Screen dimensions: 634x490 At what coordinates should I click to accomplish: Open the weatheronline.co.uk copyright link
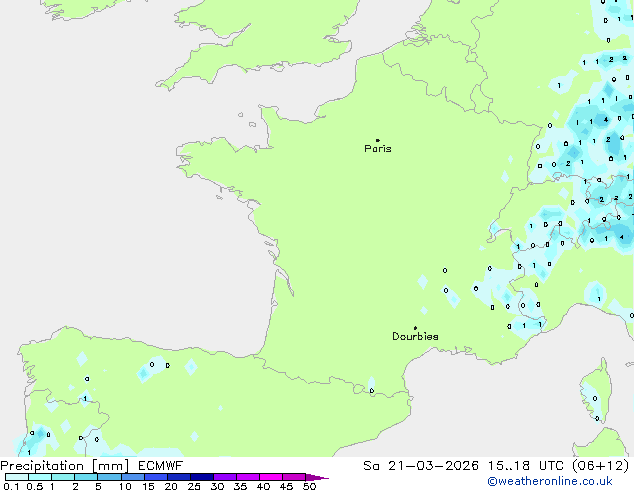pos(564,481)
